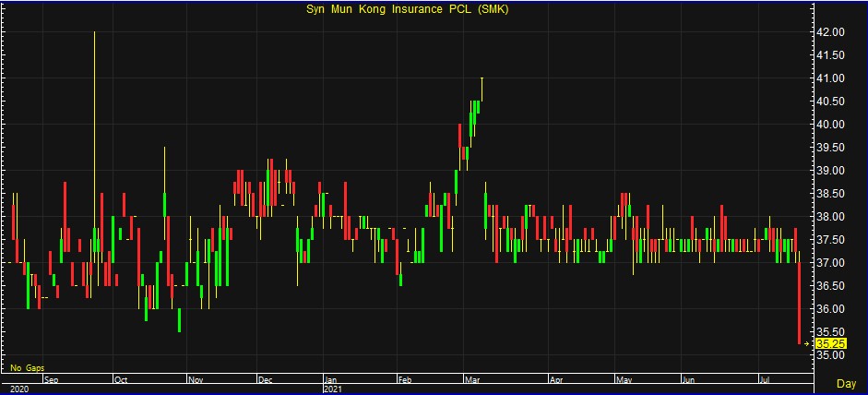868x395 pixels.
Task: Click the yellow candle wick reaching 41.00 in March
Action: (482, 90)
